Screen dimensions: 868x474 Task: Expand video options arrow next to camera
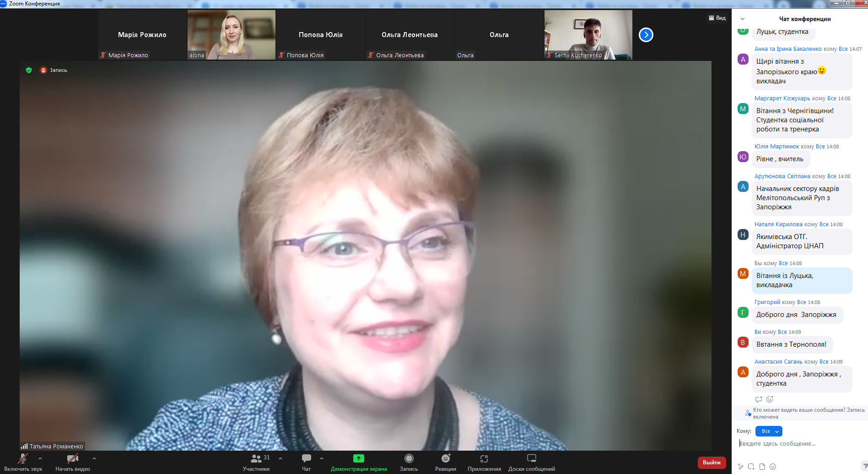tap(94, 458)
